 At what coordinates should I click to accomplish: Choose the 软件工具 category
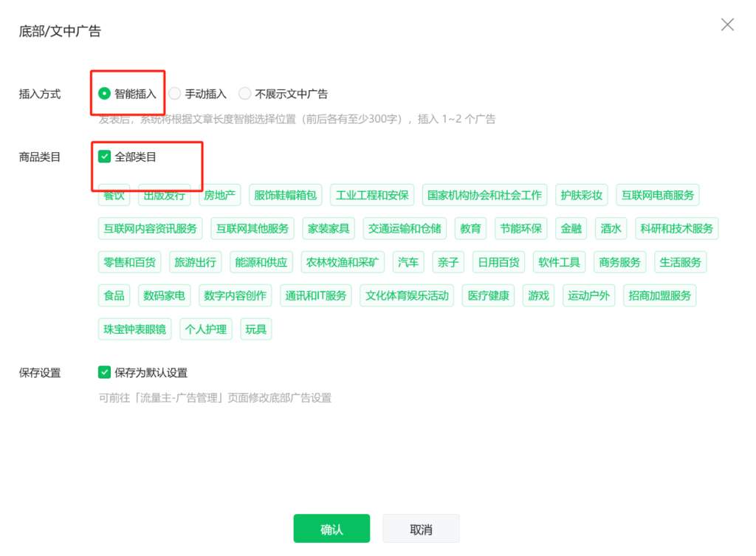coord(559,261)
